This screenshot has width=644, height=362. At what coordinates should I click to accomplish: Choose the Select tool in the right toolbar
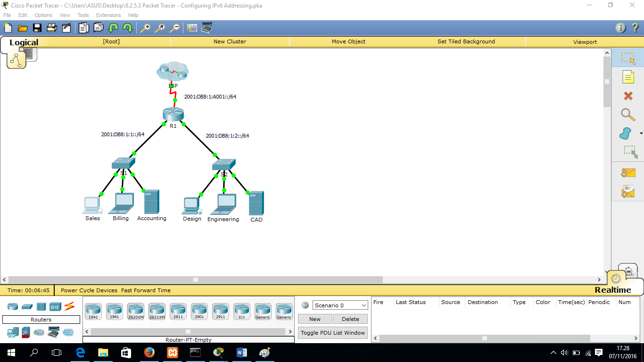[628, 58]
